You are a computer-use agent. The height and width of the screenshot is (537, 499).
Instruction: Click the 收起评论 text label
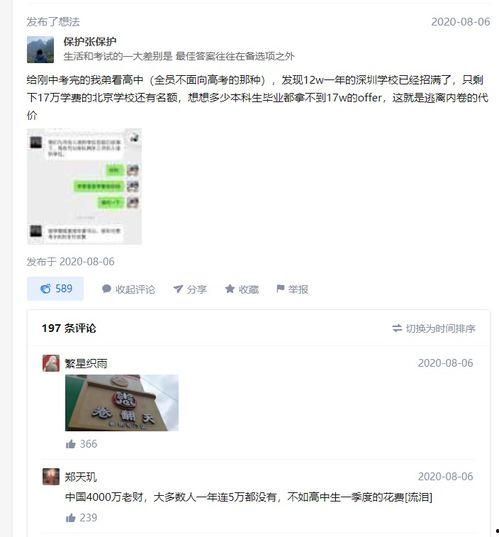pos(135,289)
